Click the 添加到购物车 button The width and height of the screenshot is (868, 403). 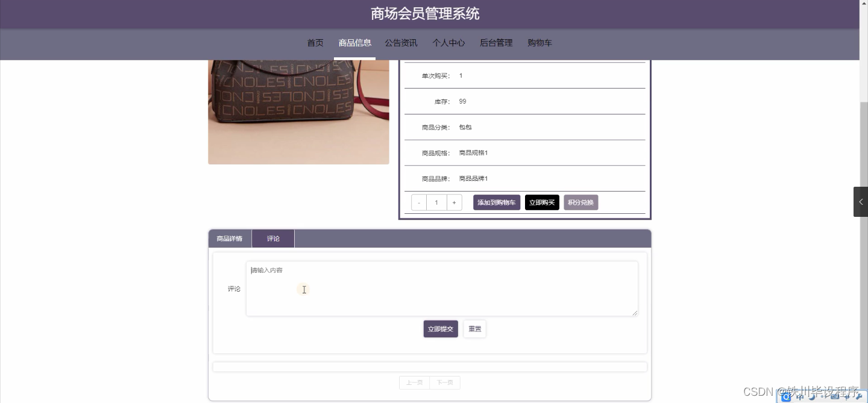(x=496, y=202)
